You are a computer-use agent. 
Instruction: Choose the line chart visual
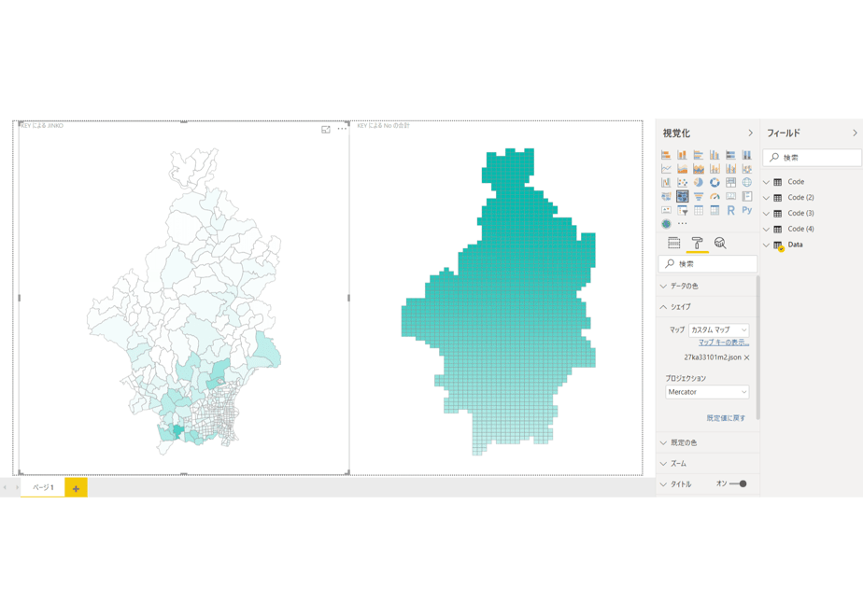pyautogui.click(x=666, y=169)
